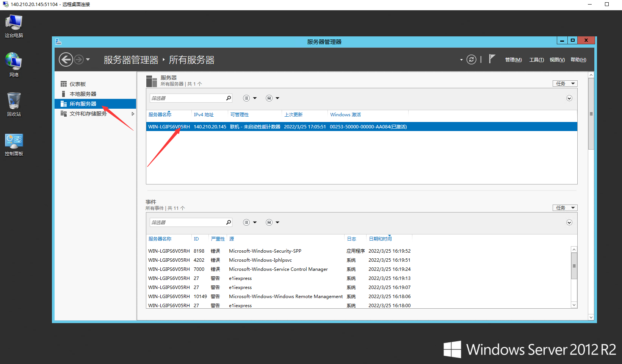
Task: Open notifications via the flag icon
Action: point(492,59)
